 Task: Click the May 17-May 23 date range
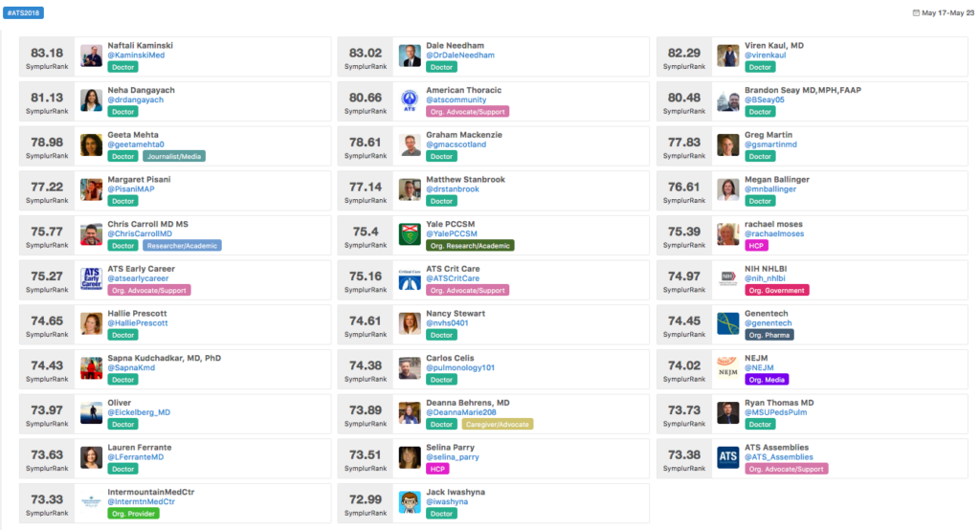[947, 12]
